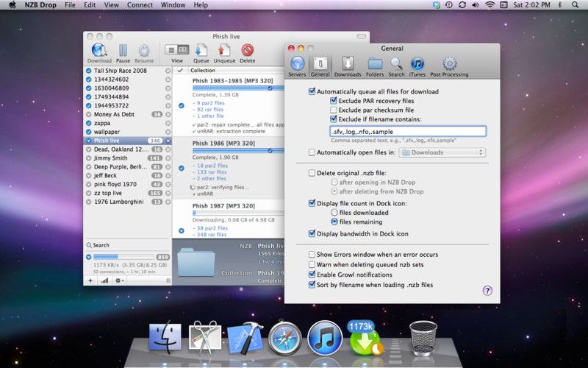Click the add (+) button below sidebar
The height and width of the screenshot is (368, 588).
tap(90, 280)
